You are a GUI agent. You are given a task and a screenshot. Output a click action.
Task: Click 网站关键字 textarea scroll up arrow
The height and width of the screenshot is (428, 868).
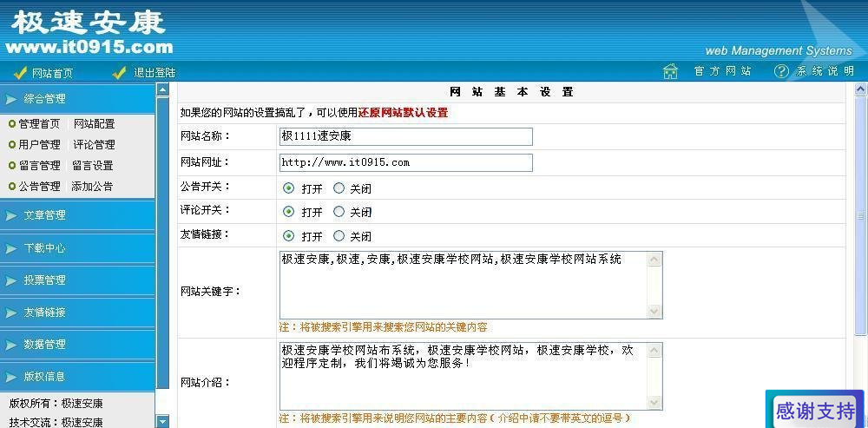[654, 260]
